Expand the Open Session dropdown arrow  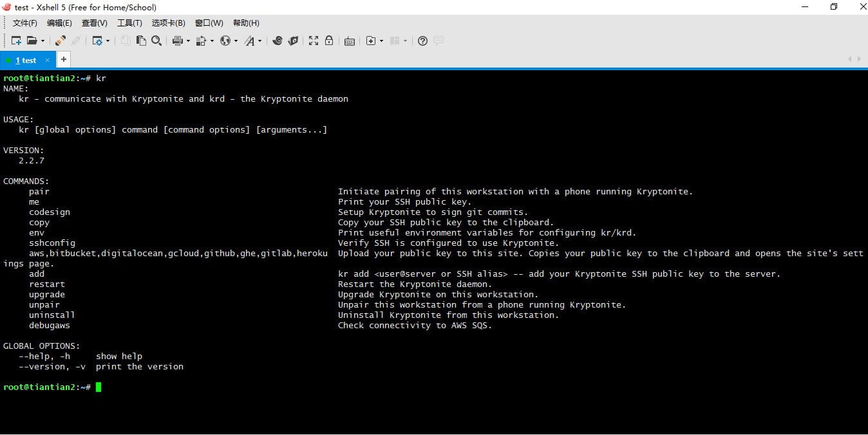click(43, 41)
